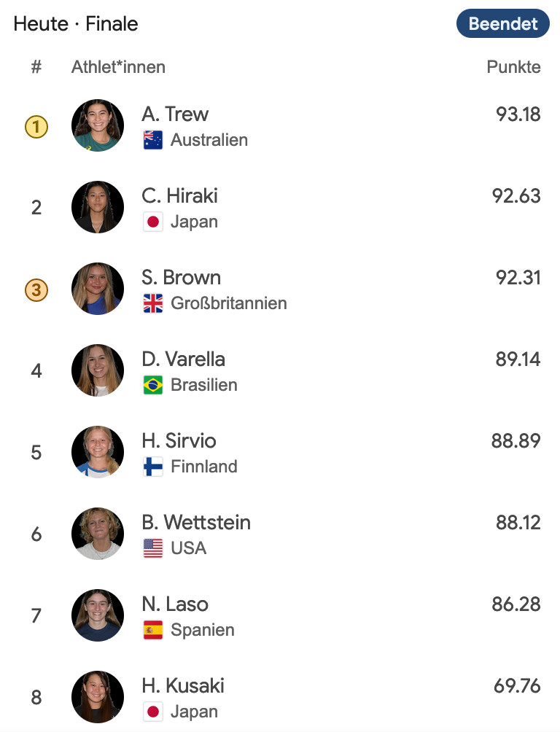This screenshot has height=732, width=560.
Task: Click B. Wettstein's profile photo
Action: pos(98,534)
